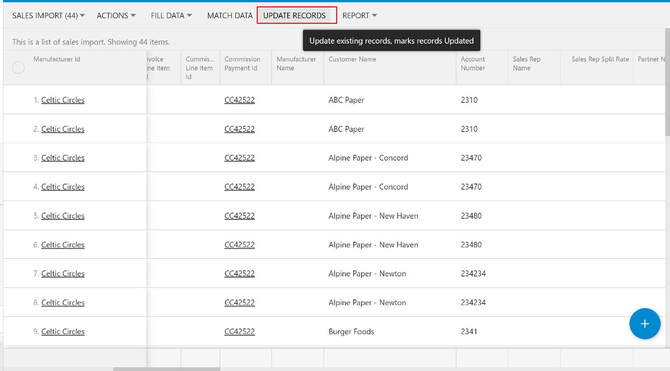Viewport: 670px width, 371px height.
Task: Open CC42522 payment link in row 9
Action: pos(239,332)
